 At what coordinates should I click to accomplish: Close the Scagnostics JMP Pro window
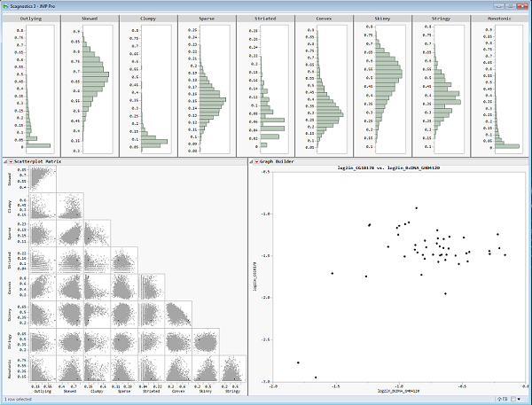pyautogui.click(x=523, y=4)
